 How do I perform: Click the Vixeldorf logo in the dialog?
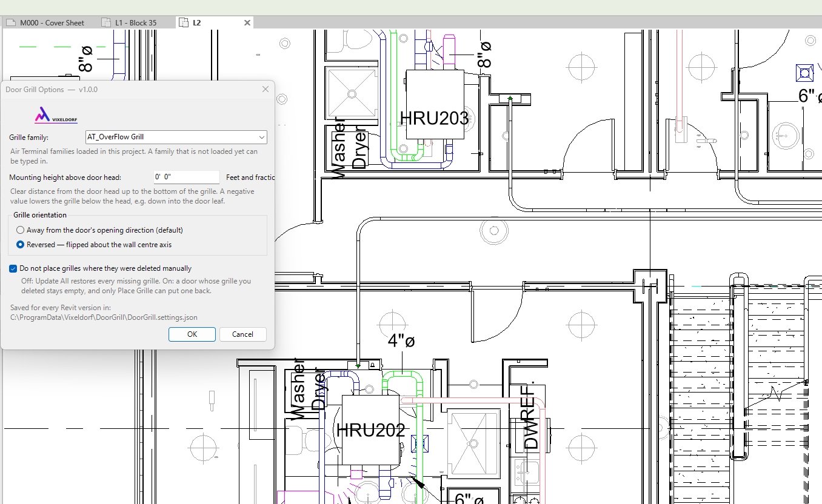click(x=56, y=115)
